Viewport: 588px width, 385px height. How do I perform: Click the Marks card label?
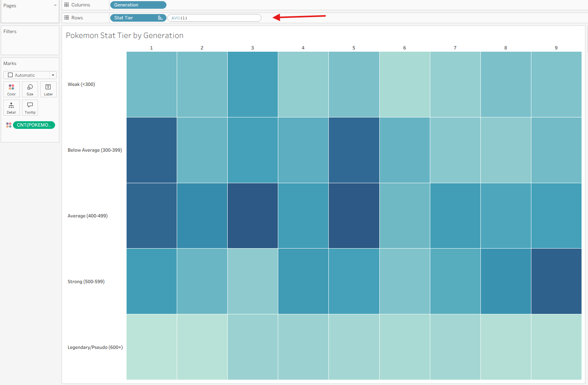[x=10, y=63]
